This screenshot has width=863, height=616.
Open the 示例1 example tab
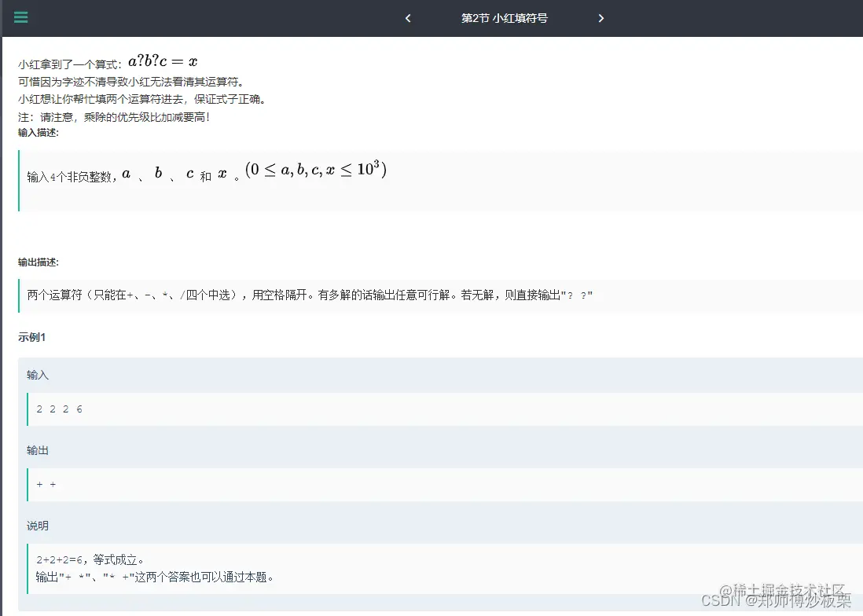[x=32, y=337]
